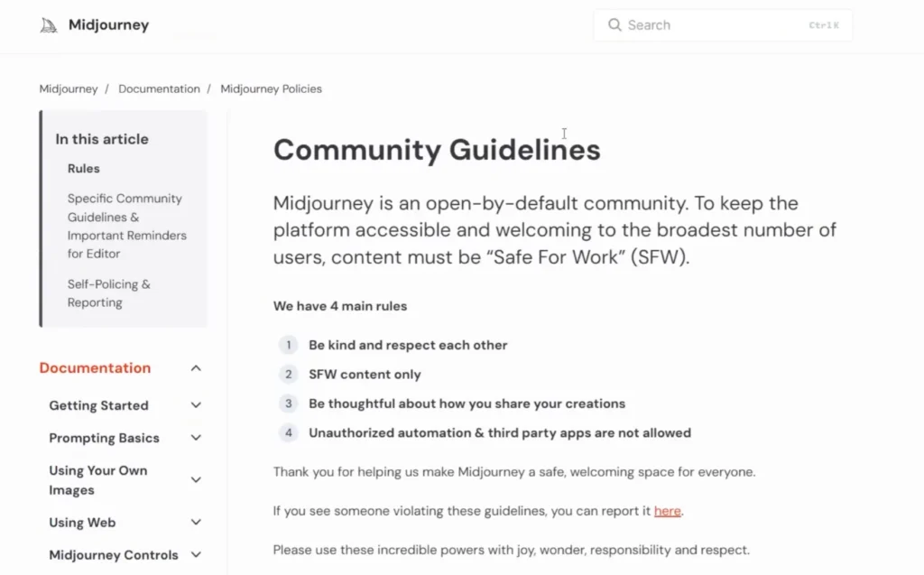The height and width of the screenshot is (575, 924).
Task: Click the number 1 rule badge
Action: coord(288,345)
